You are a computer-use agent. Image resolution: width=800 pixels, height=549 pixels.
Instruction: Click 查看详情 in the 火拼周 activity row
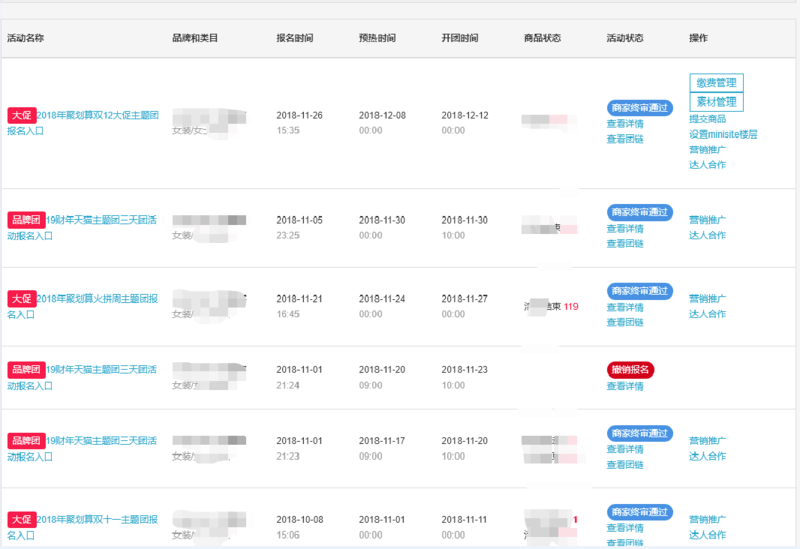coord(625,307)
